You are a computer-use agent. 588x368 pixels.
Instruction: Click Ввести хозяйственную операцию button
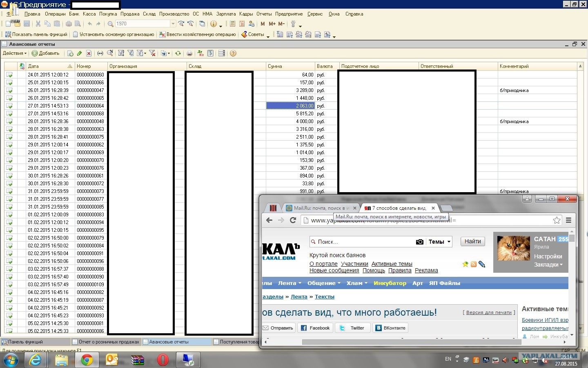click(x=198, y=34)
